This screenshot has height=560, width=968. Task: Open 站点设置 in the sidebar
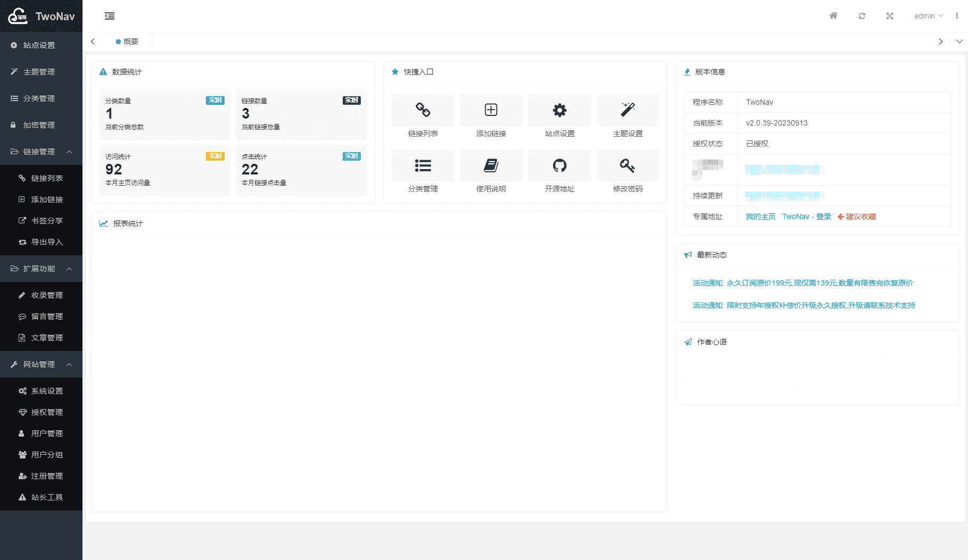click(x=41, y=45)
